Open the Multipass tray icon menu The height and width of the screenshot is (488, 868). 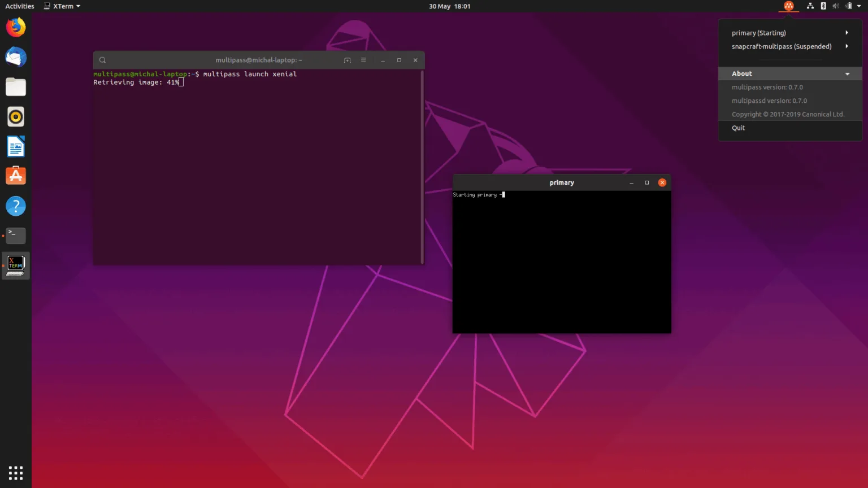pos(789,6)
